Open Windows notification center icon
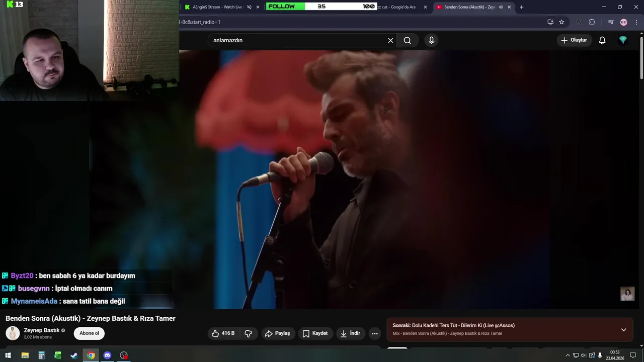This screenshot has height=362, width=644. [x=633, y=355]
